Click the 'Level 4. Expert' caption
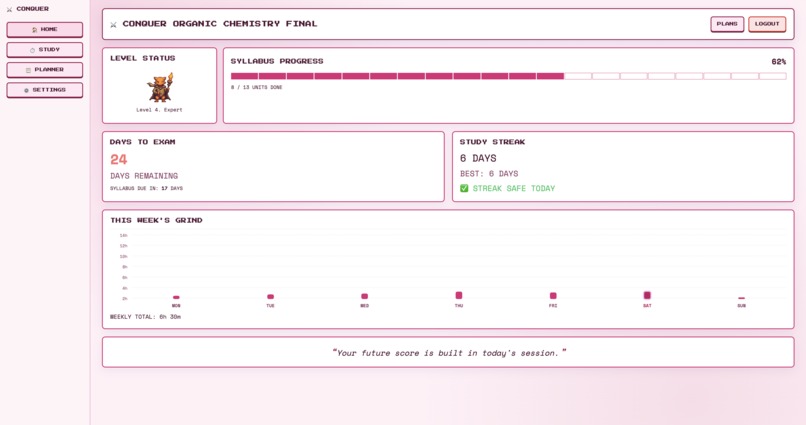Image resolution: width=806 pixels, height=425 pixels. pos(159,110)
